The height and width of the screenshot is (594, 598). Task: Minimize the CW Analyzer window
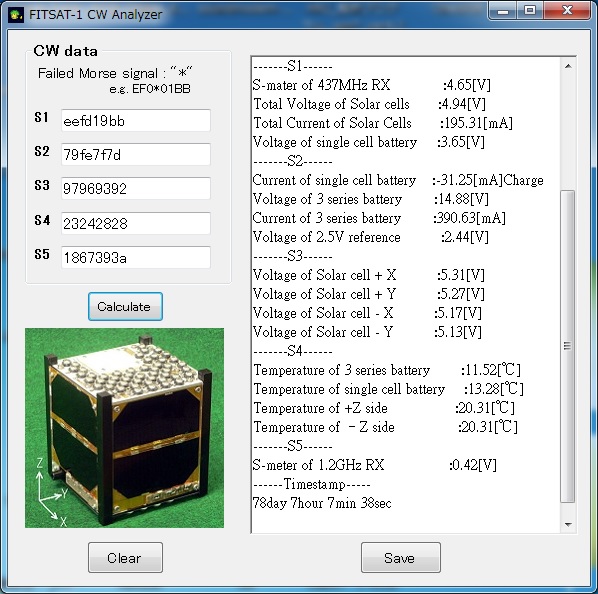click(503, 10)
